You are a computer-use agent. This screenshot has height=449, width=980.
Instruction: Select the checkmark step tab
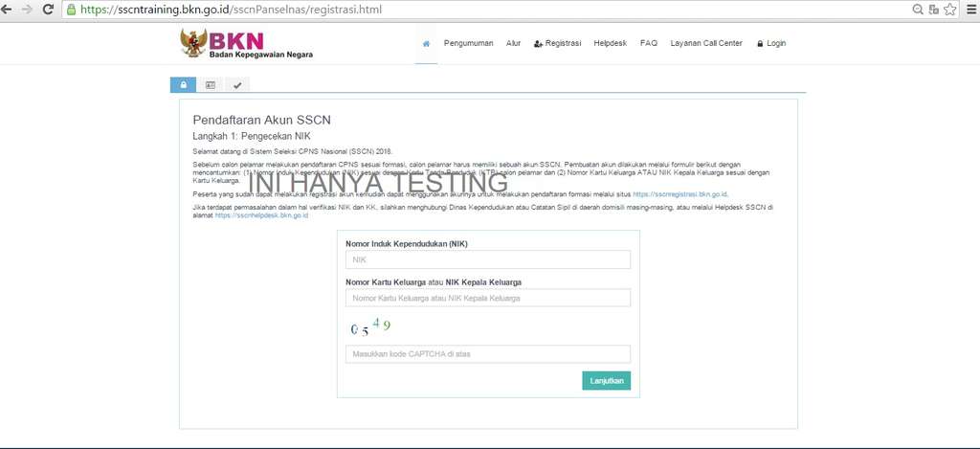[x=237, y=85]
